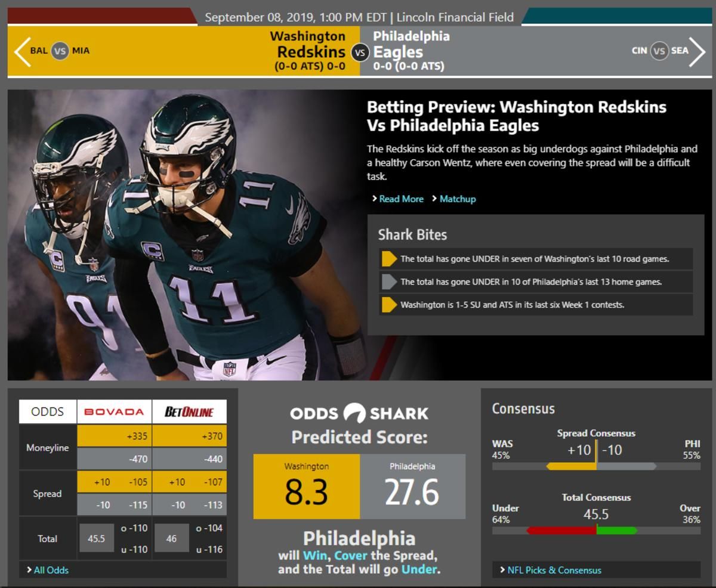Click the Total Consensus bar

point(596,530)
